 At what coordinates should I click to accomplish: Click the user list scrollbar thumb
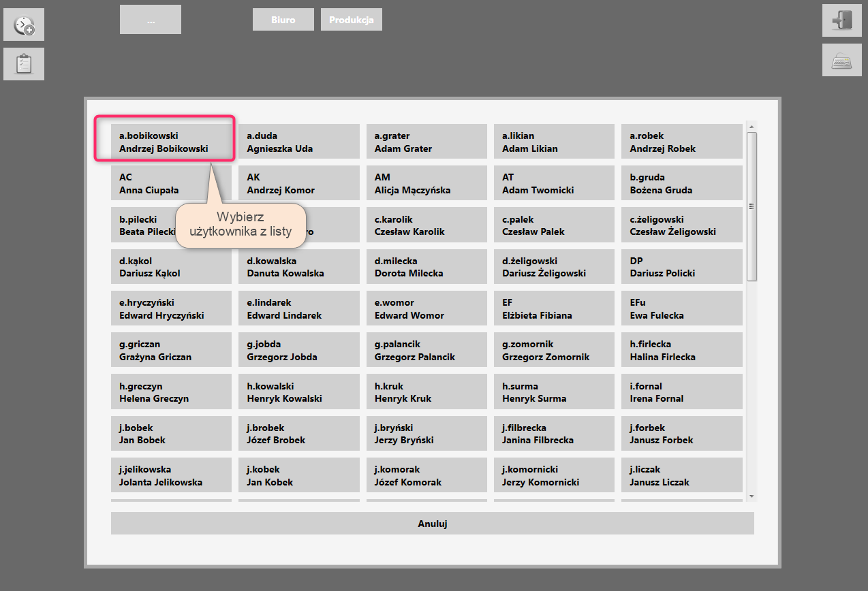[751, 206]
